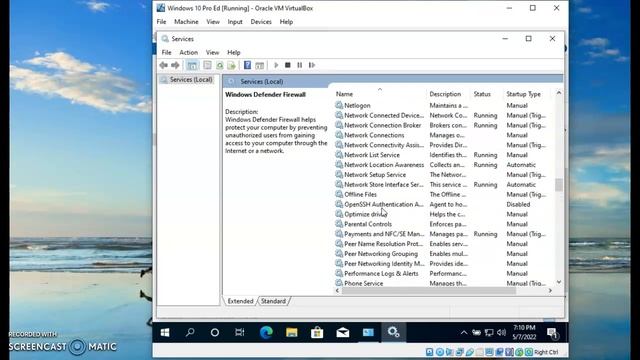Click the horizontal scrollbar right arrow
Image resolution: width=640 pixels, height=360 pixels.
550,291
